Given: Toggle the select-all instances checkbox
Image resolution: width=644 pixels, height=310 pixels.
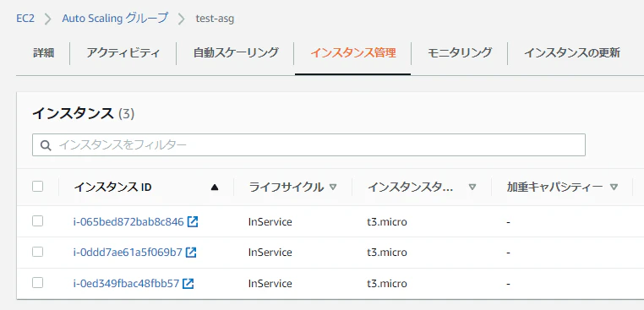Looking at the screenshot, I should pyautogui.click(x=38, y=187).
